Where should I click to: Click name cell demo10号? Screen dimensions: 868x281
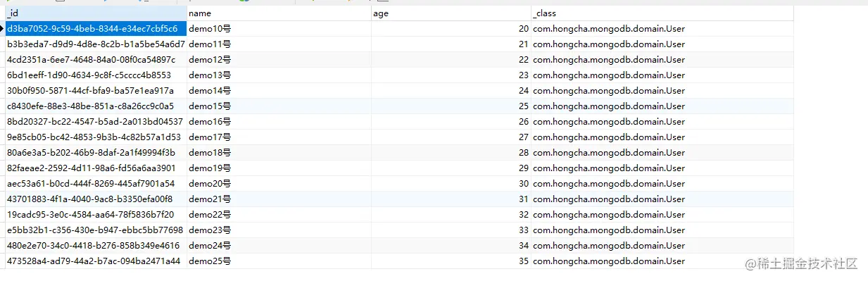[279, 29]
